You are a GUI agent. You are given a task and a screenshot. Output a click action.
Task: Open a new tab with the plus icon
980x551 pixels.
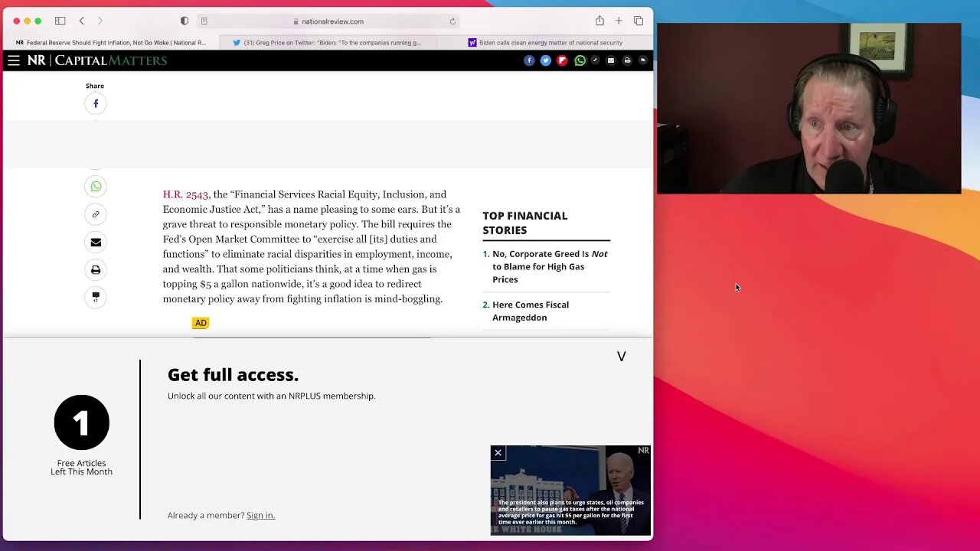pyautogui.click(x=619, y=21)
